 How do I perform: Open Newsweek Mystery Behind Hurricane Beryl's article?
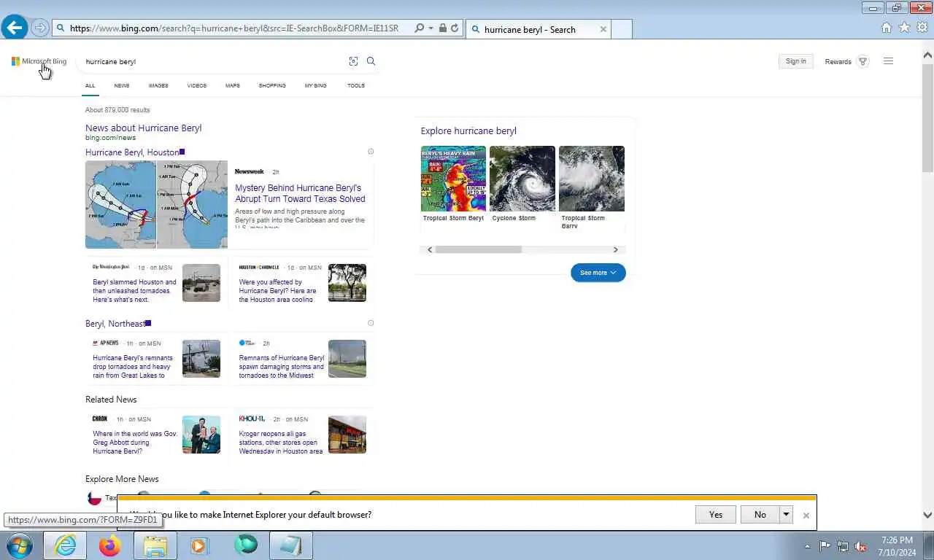click(x=300, y=193)
